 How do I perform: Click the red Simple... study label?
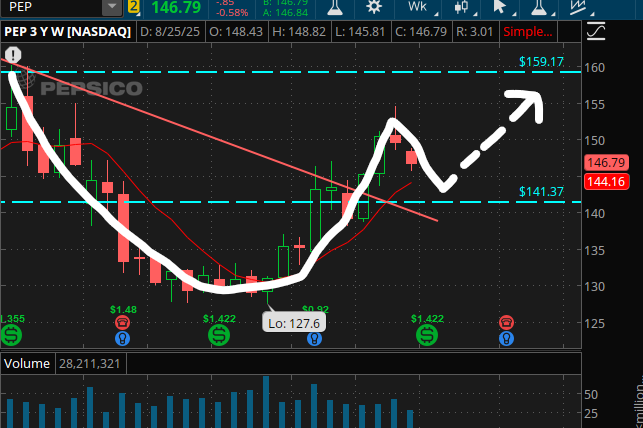coord(528,32)
